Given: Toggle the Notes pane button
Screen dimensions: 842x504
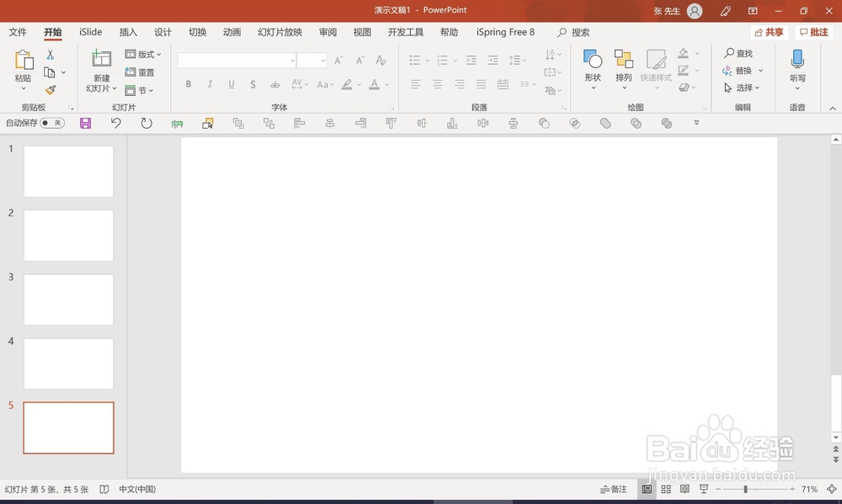Looking at the screenshot, I should pos(613,489).
